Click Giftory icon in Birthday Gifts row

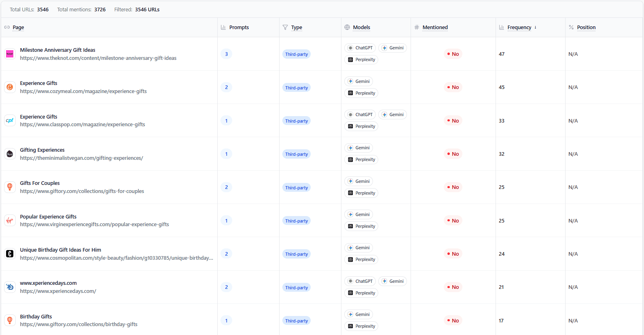(x=10, y=320)
